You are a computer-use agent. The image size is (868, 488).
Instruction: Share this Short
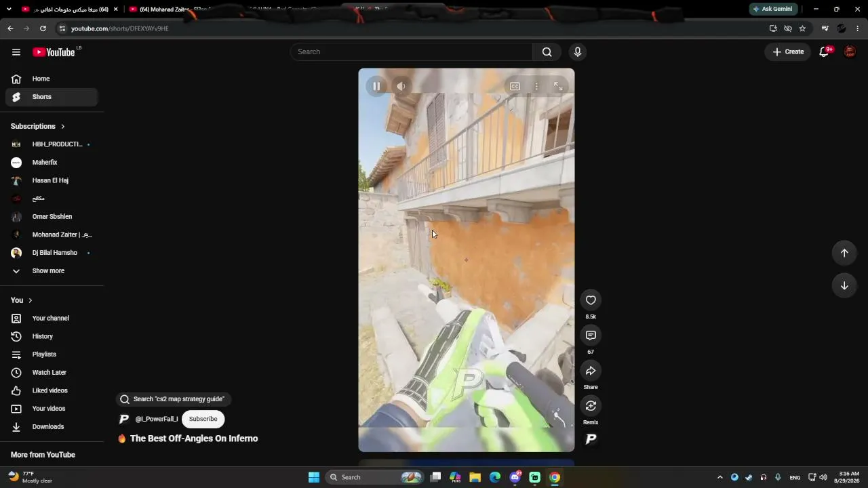click(x=591, y=371)
